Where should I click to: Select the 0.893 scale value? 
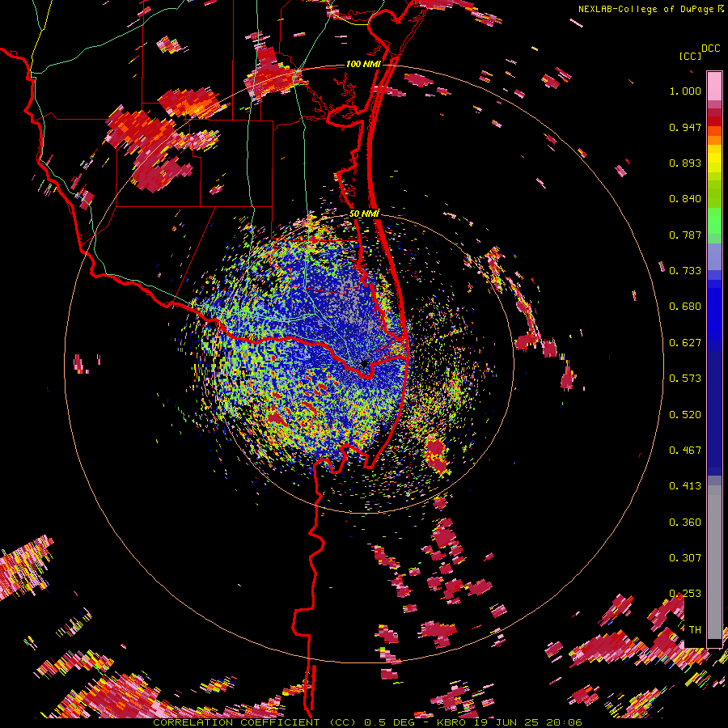click(685, 163)
